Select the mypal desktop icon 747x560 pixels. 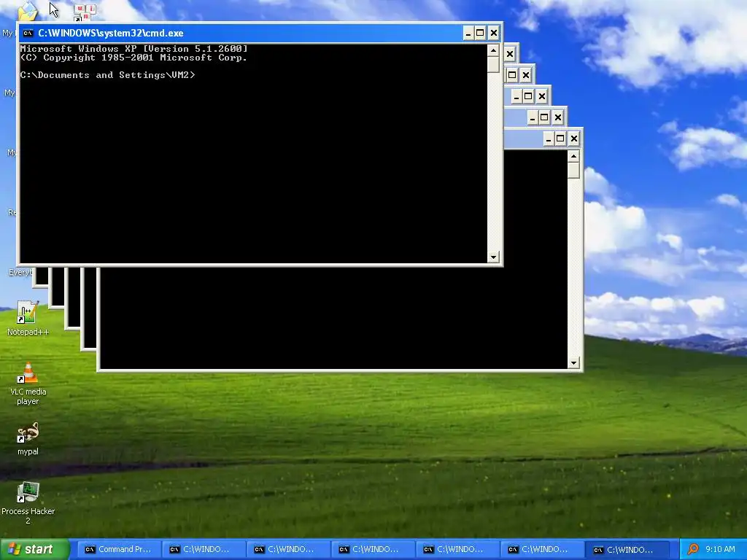(28, 438)
